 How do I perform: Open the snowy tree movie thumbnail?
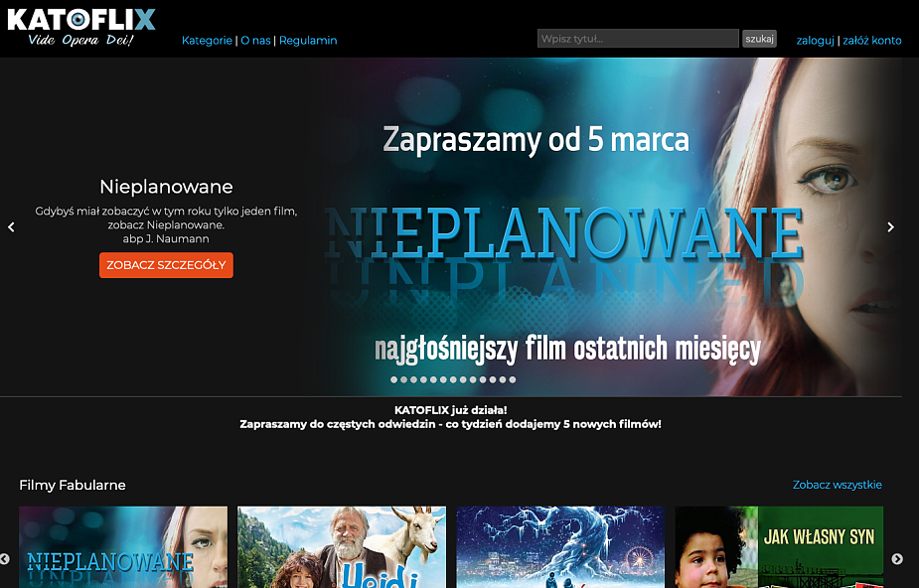coord(560,547)
